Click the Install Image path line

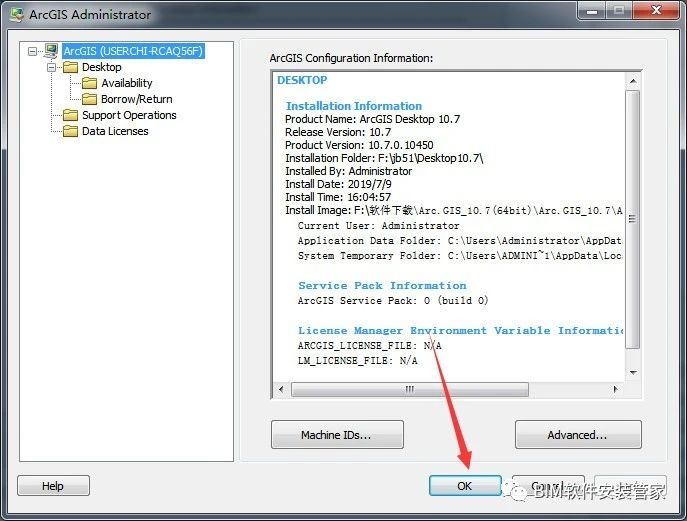click(x=454, y=210)
